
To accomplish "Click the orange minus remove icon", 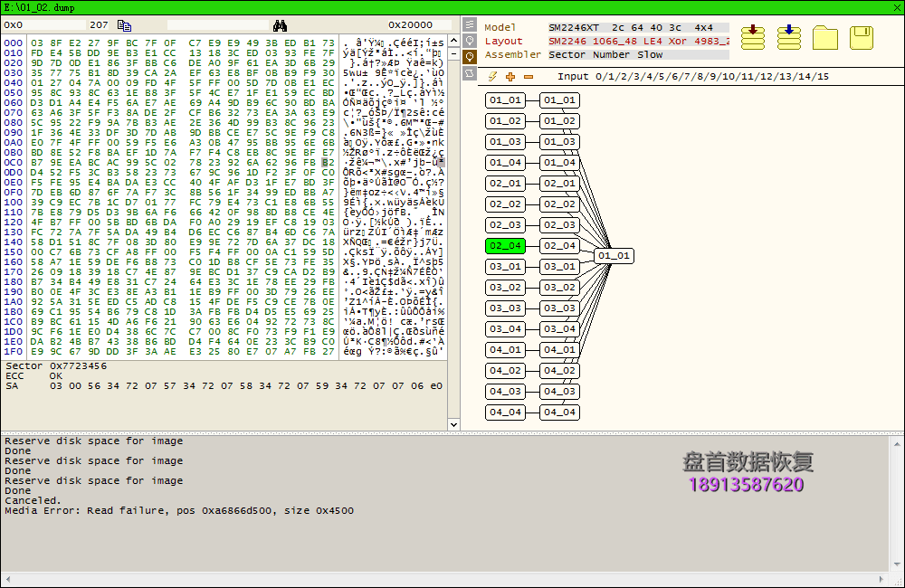I will [529, 76].
